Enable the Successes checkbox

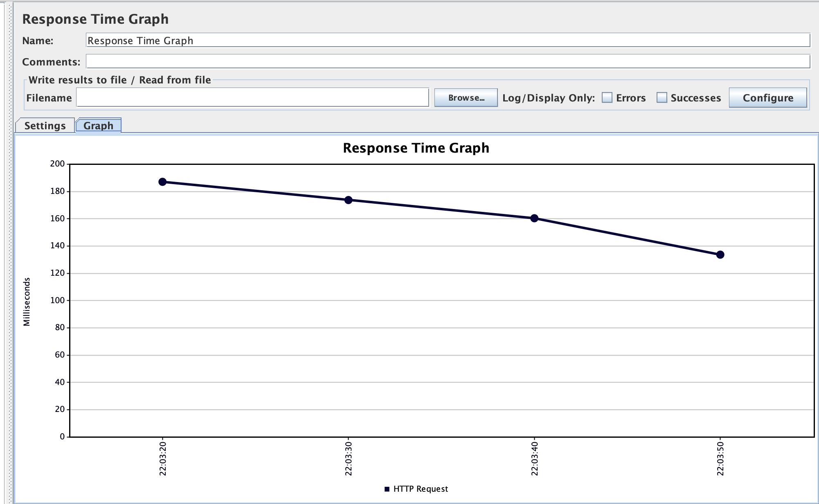[661, 98]
